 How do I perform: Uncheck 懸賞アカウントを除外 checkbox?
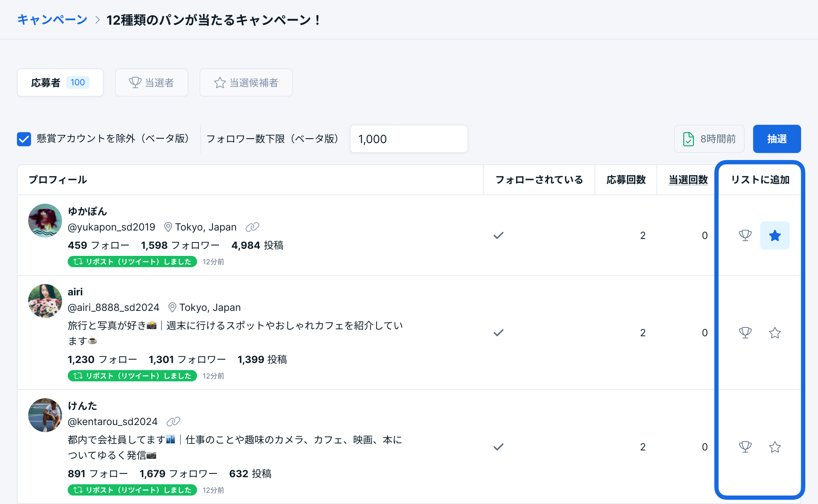point(24,139)
